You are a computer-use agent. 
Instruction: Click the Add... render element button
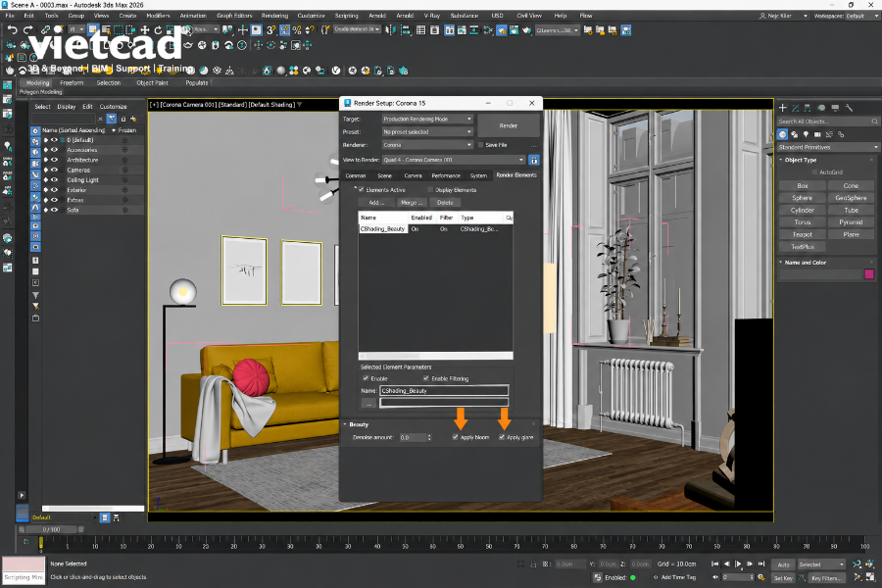376,203
